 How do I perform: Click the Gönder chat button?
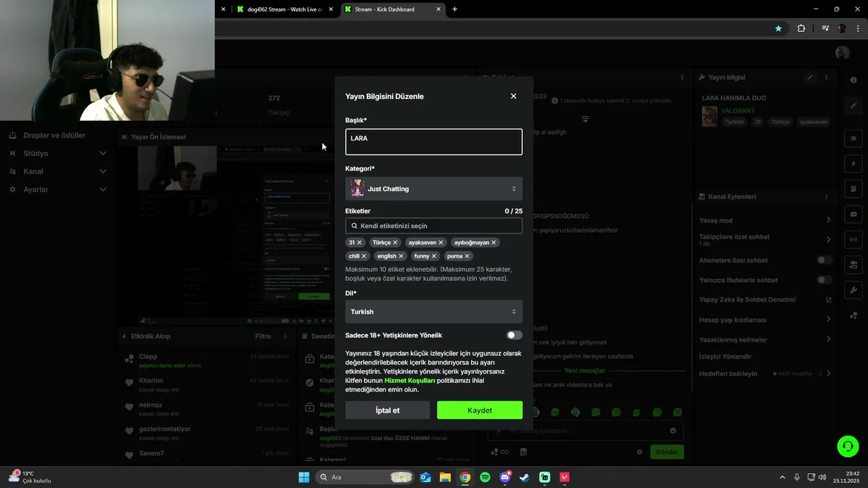(667, 452)
